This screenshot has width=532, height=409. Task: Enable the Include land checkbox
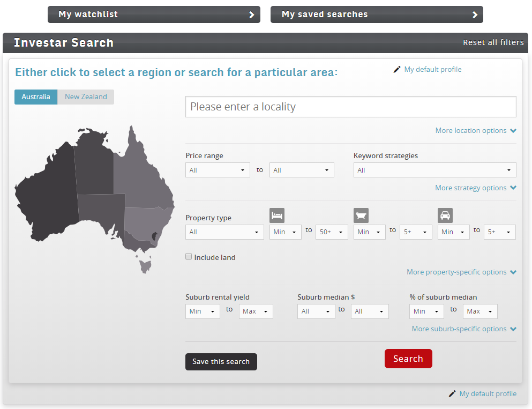(189, 257)
